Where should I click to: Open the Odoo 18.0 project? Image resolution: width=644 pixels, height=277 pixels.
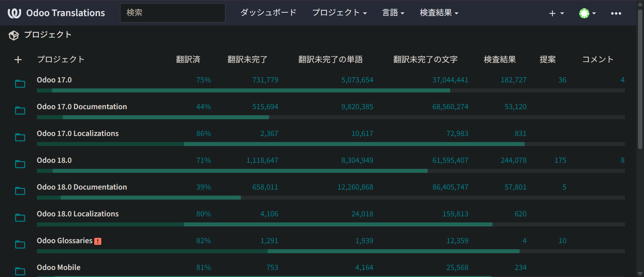[x=54, y=160]
